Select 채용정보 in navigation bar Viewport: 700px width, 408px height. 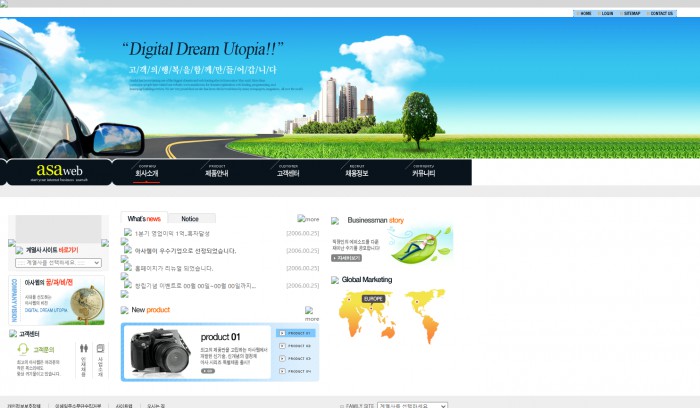[x=357, y=173]
